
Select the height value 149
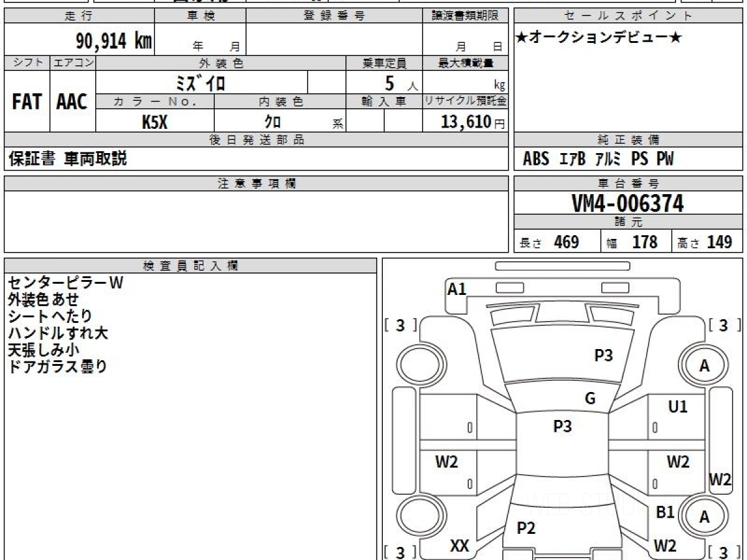click(720, 242)
